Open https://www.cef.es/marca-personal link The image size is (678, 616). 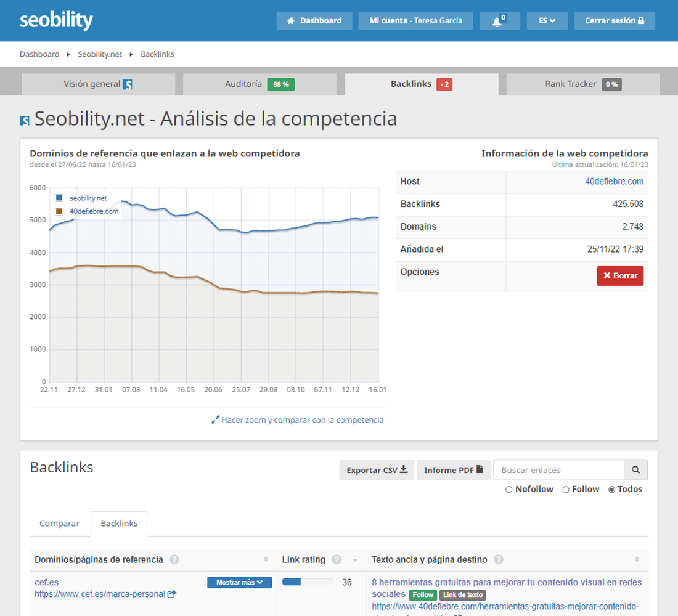coord(100,594)
